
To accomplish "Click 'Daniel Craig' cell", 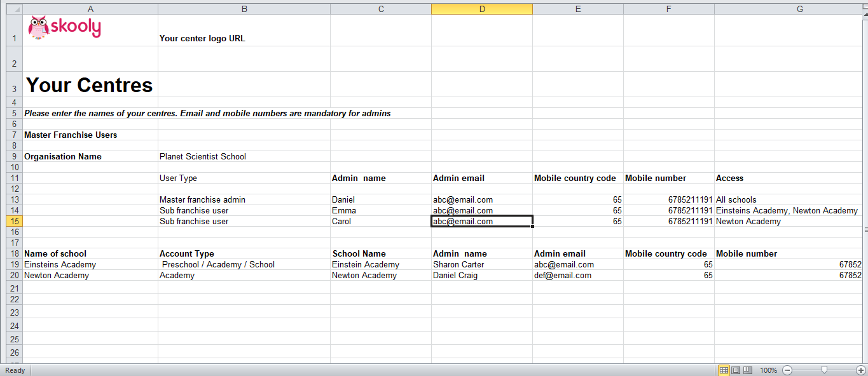I will 482,275.
